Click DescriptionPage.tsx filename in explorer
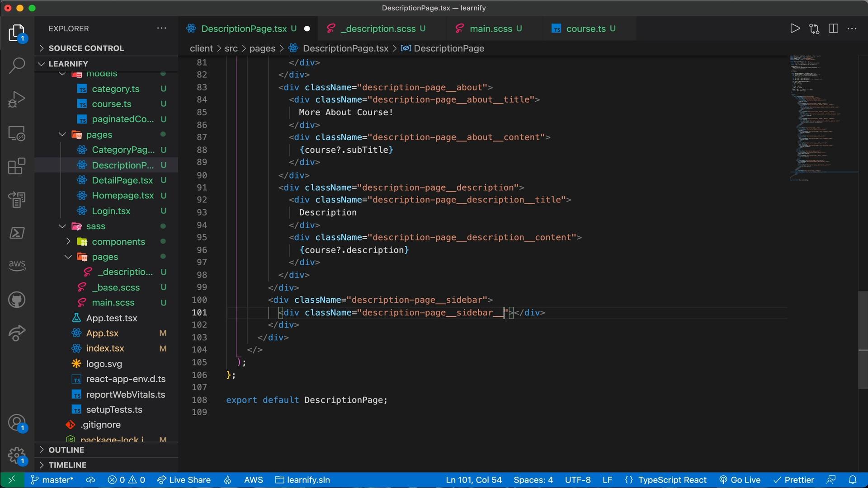The height and width of the screenshot is (488, 868). click(x=122, y=166)
